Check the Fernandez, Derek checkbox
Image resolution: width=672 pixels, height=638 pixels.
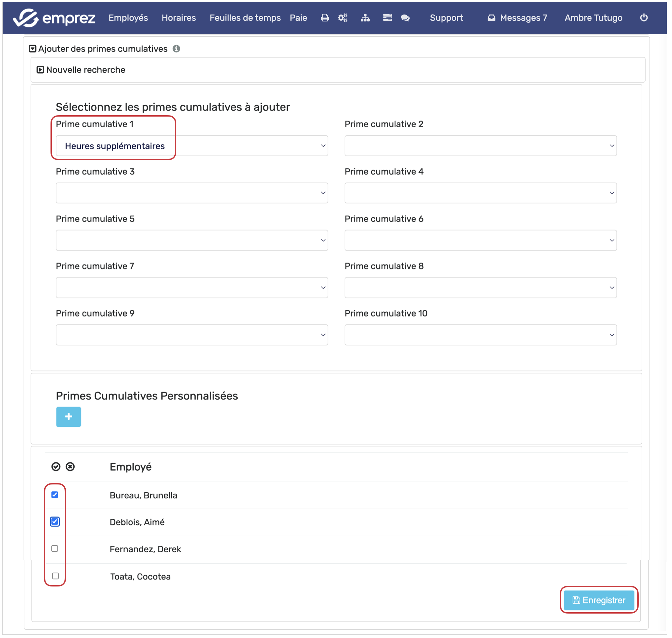tap(55, 549)
